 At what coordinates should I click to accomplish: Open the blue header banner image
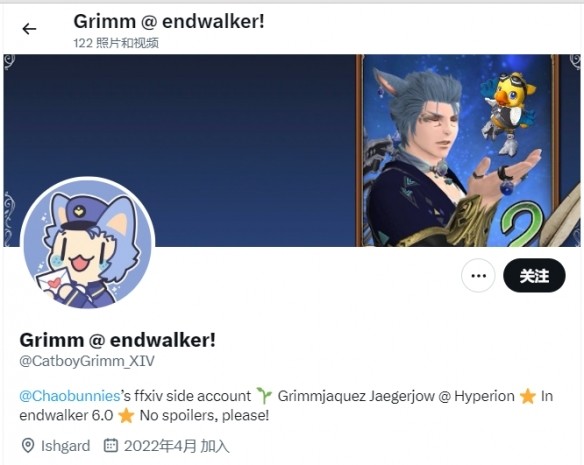click(292, 151)
